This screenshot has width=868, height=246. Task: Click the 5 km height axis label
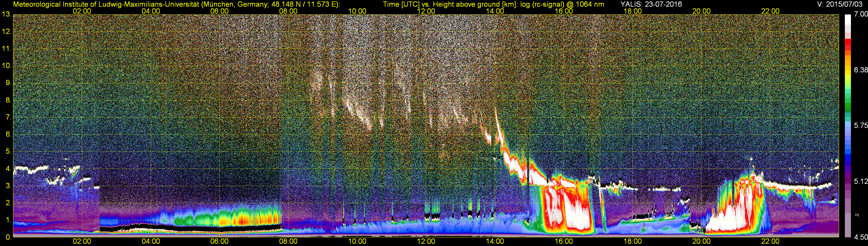pyautogui.click(x=8, y=152)
